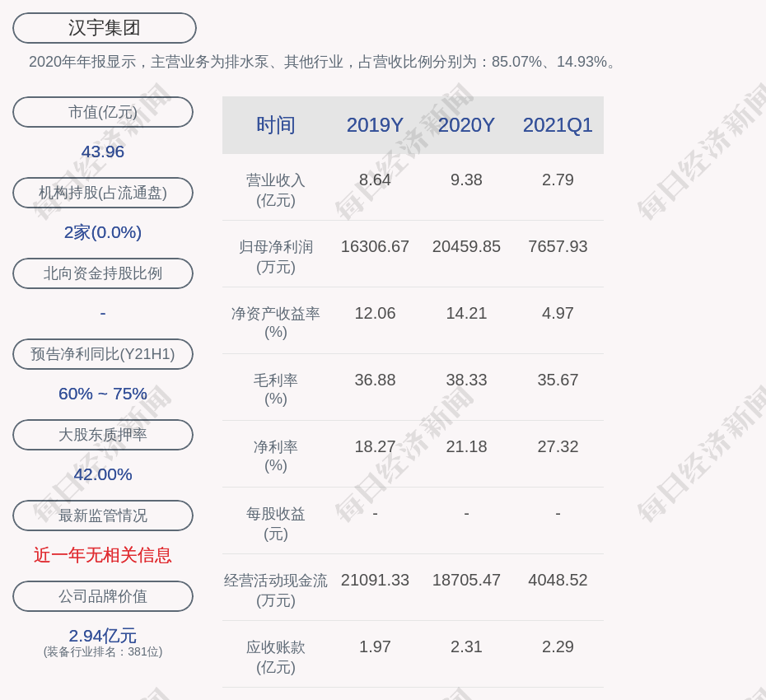Screen dimensions: 766x700
Task: Click net margin value 18.27
Action: 375,446
